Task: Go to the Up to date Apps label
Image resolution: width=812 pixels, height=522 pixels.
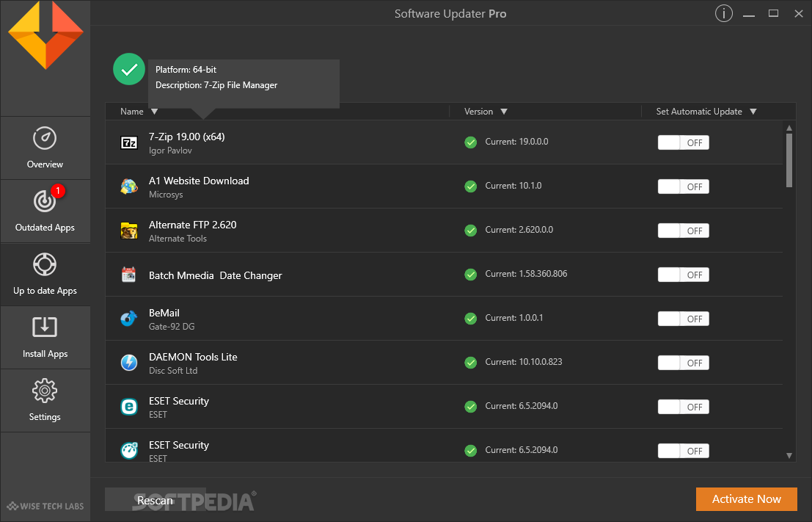Action: coord(45,291)
